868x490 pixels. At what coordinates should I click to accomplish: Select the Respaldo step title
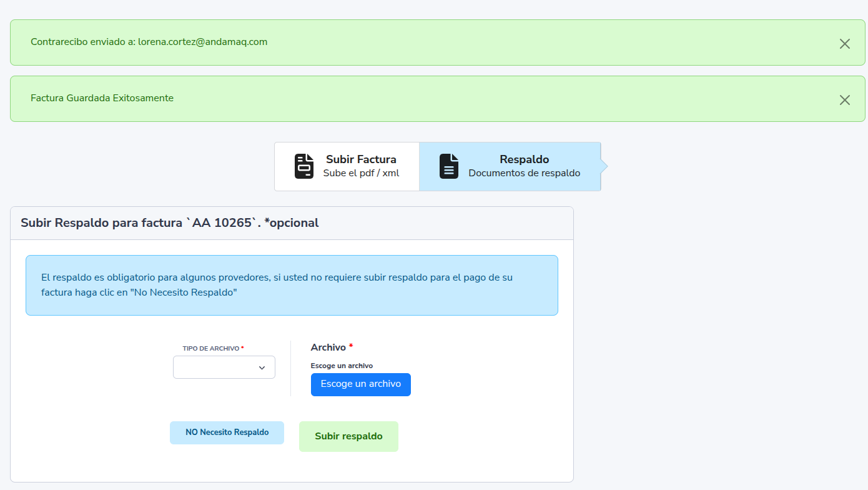pos(524,159)
